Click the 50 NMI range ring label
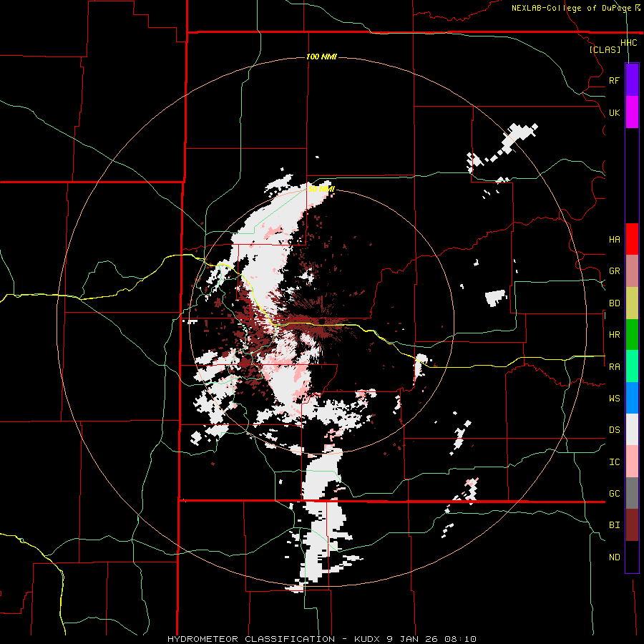The width and height of the screenshot is (644, 644). point(321,189)
